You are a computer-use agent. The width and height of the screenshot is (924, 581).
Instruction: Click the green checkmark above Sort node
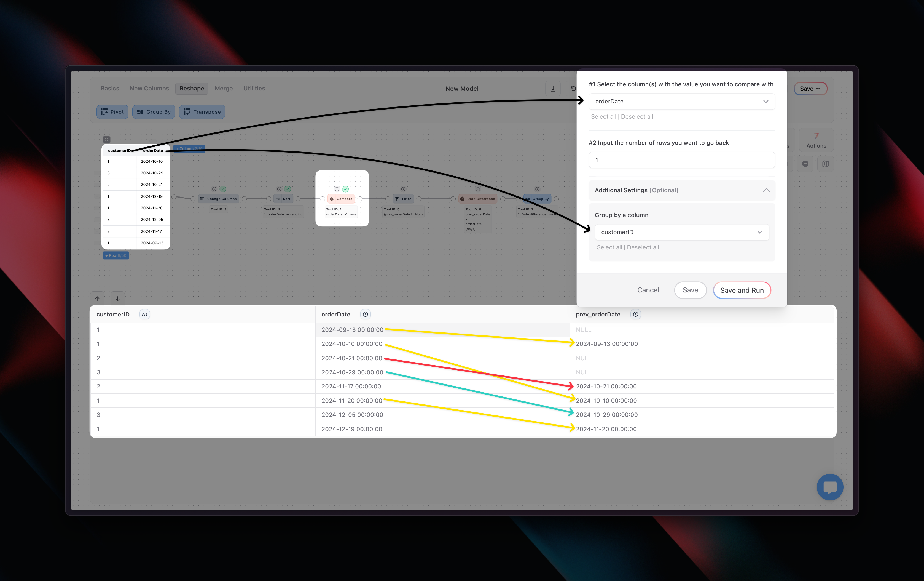coord(288,189)
